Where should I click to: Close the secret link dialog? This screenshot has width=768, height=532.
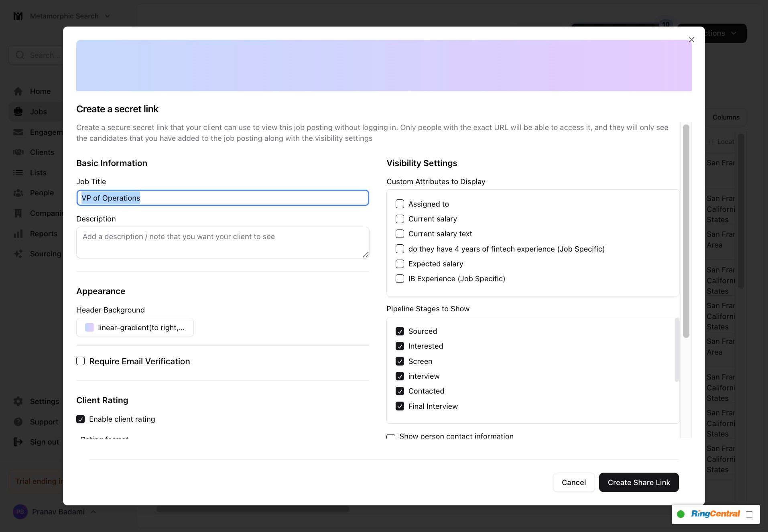pos(691,40)
